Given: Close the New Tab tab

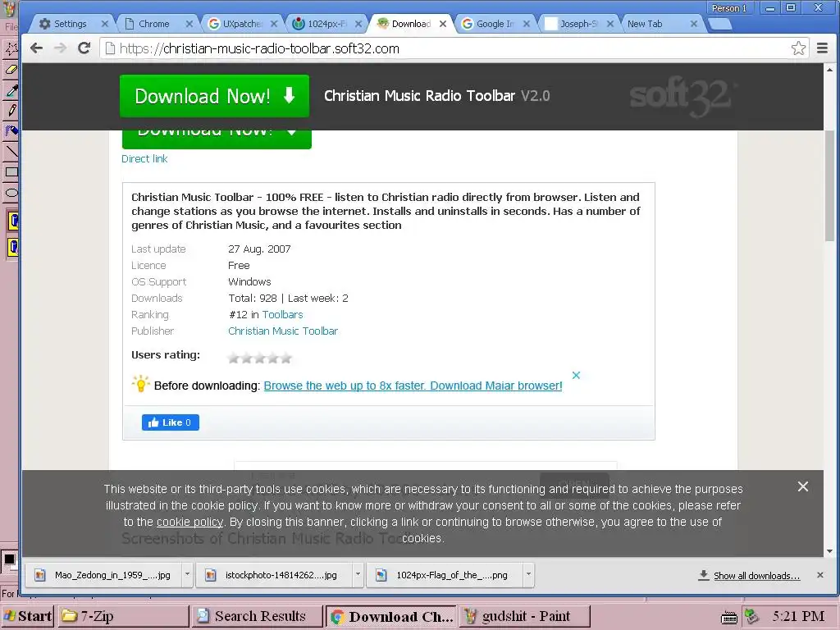Looking at the screenshot, I should [694, 24].
